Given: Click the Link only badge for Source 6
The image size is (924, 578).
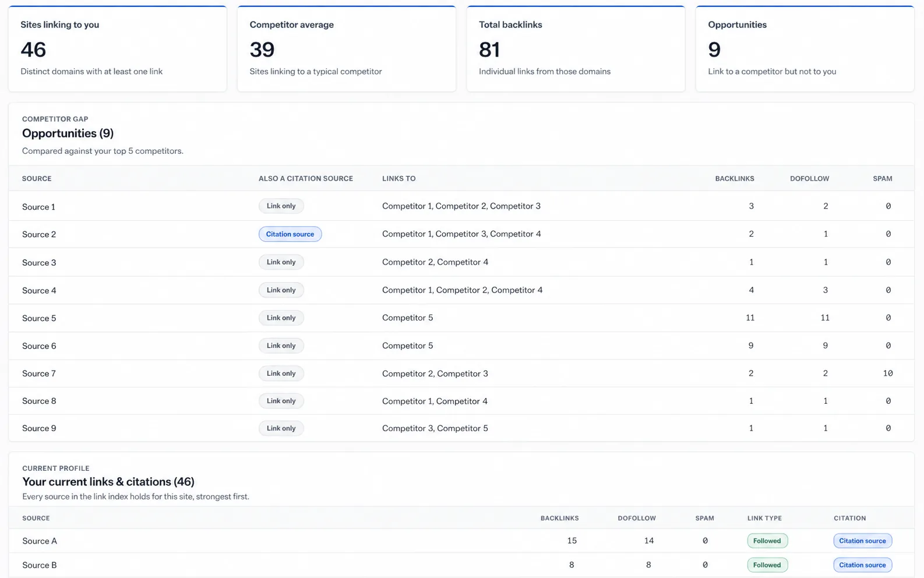Looking at the screenshot, I should (x=281, y=346).
